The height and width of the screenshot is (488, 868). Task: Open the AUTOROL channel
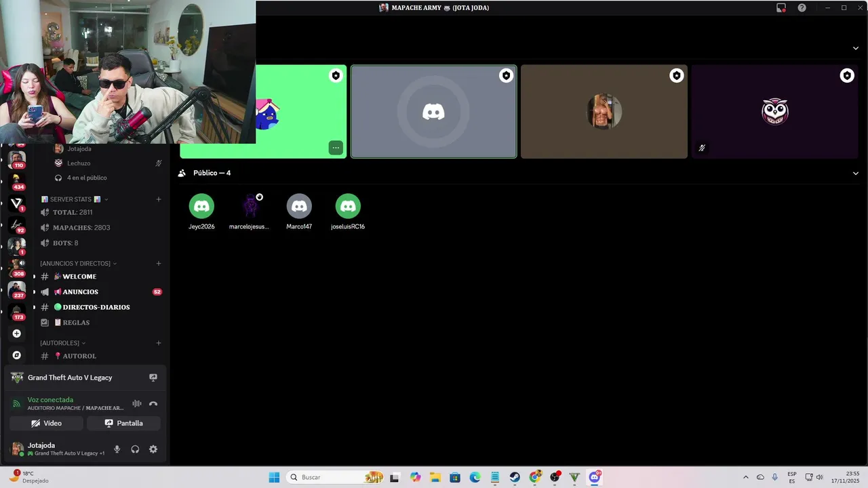101,356
